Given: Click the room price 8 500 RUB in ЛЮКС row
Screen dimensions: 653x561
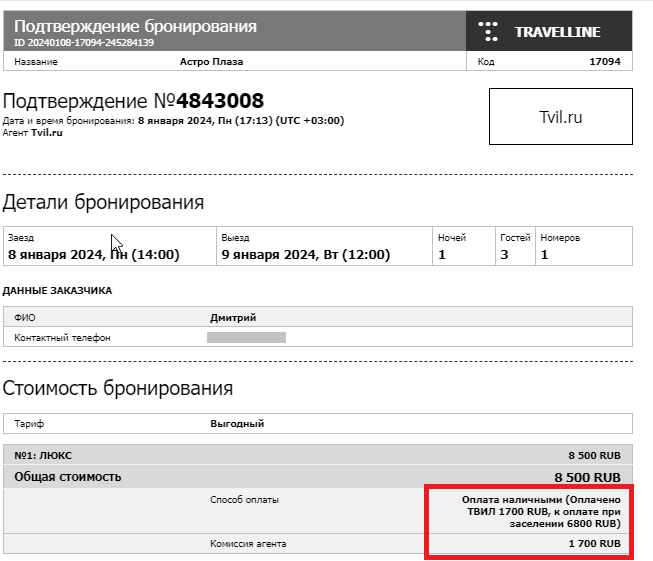Looking at the screenshot, I should pos(594,456).
